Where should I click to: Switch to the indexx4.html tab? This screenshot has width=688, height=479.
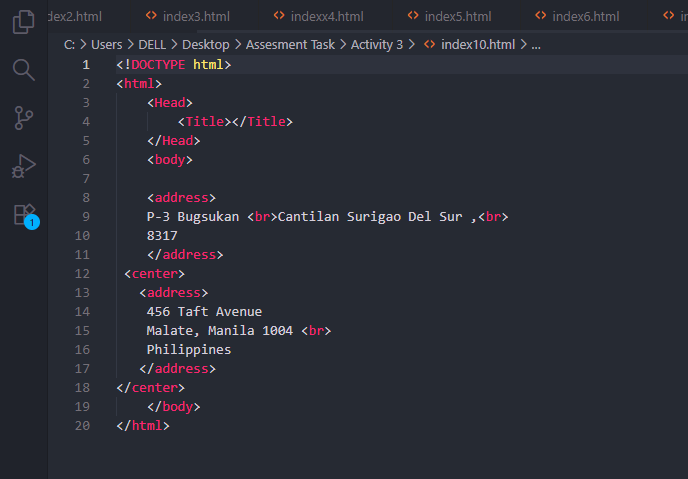(326, 16)
